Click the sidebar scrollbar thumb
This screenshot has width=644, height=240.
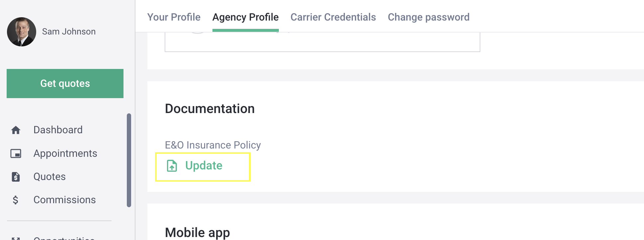coord(129,159)
